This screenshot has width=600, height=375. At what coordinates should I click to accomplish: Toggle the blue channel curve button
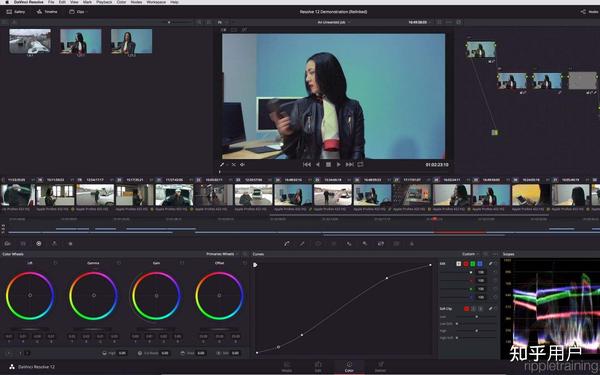click(480, 264)
